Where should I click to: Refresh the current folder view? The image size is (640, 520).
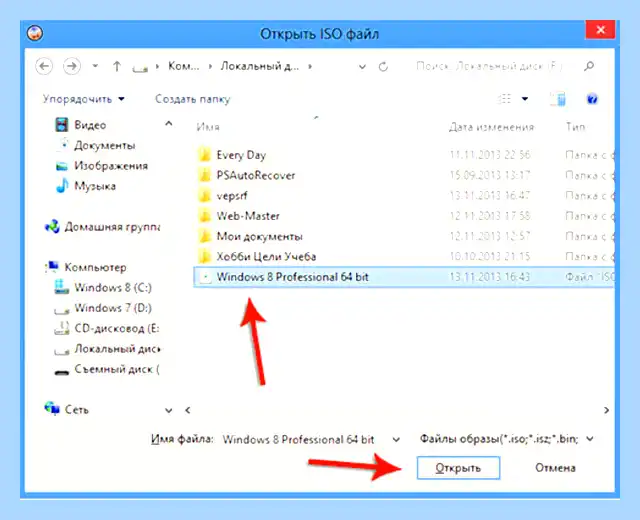(x=383, y=67)
